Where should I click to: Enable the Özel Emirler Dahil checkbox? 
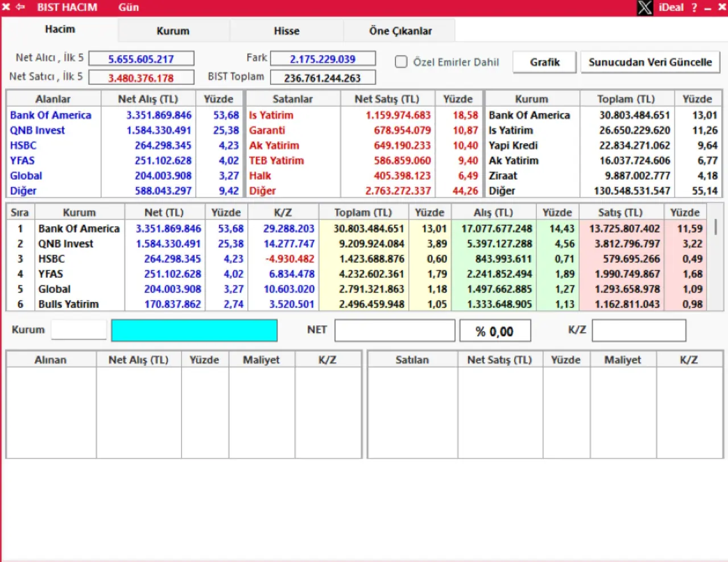tap(402, 61)
